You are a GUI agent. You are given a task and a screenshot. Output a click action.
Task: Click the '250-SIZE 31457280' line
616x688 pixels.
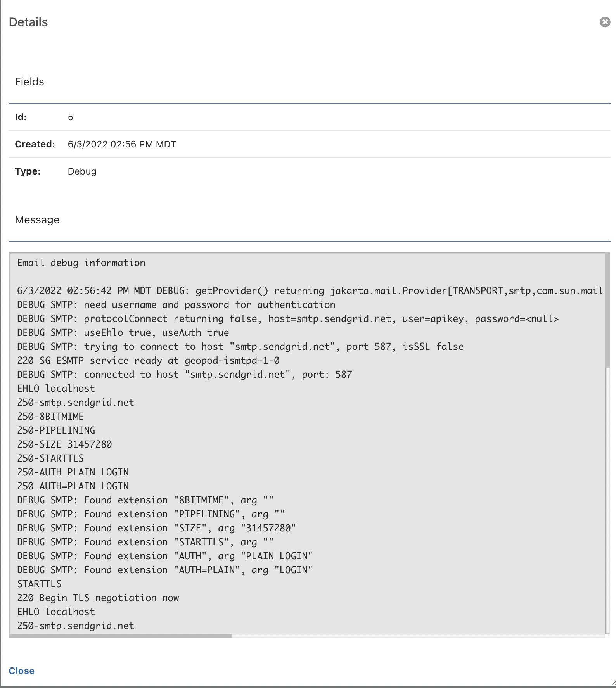coord(64,444)
